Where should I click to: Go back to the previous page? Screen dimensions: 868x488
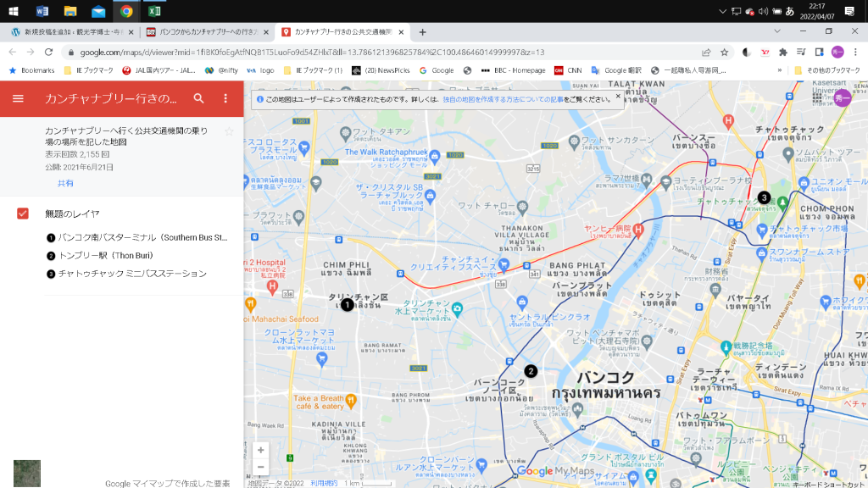coord(12,52)
